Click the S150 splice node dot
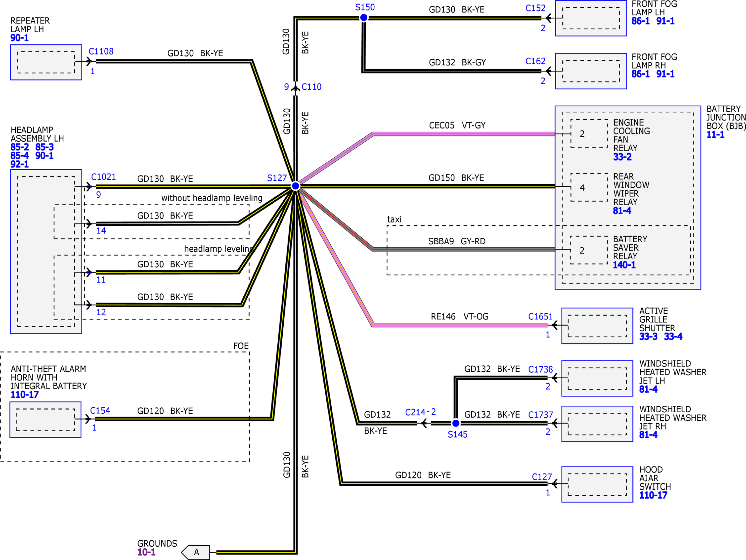The image size is (746, 560). [x=364, y=17]
